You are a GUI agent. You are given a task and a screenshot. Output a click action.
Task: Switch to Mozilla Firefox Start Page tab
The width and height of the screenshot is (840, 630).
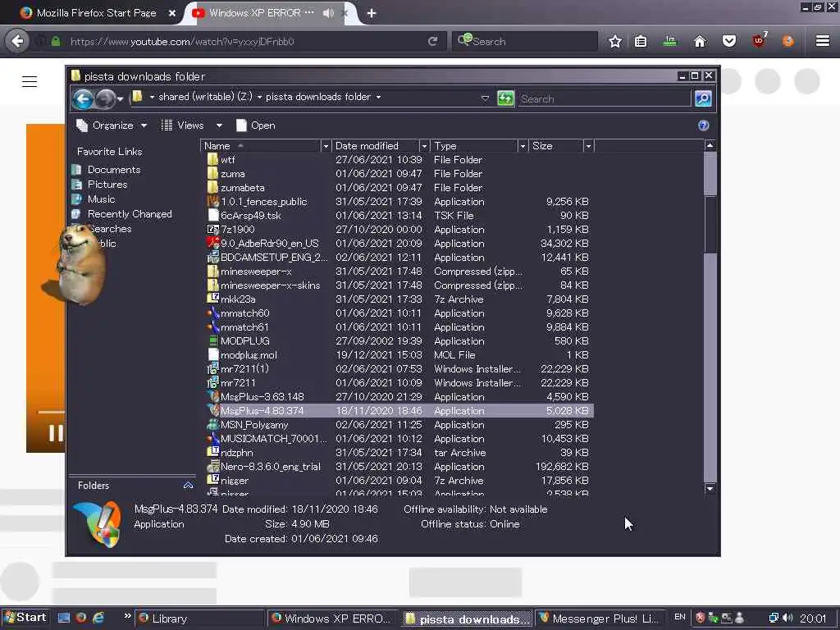[x=97, y=13]
